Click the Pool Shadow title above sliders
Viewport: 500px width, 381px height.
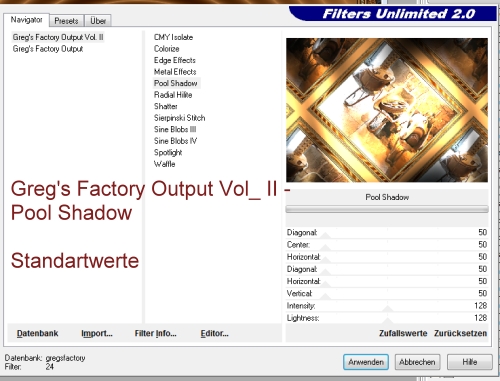click(387, 197)
